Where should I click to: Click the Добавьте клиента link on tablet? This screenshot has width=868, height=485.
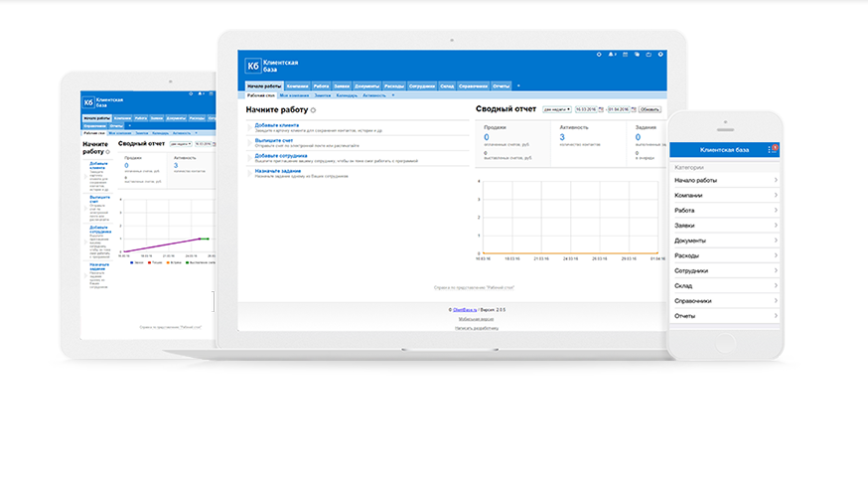click(x=99, y=166)
